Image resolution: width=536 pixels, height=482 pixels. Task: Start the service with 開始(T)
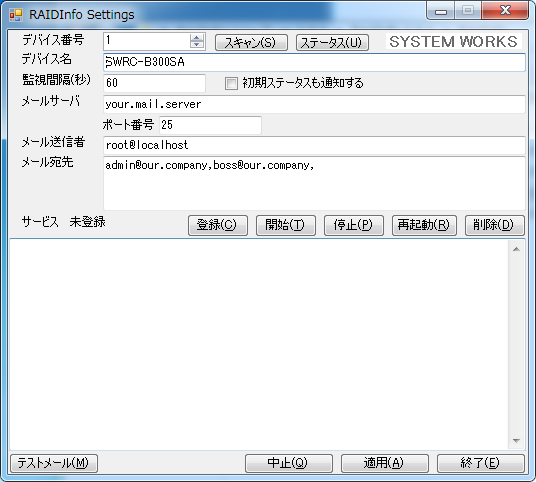pos(285,225)
